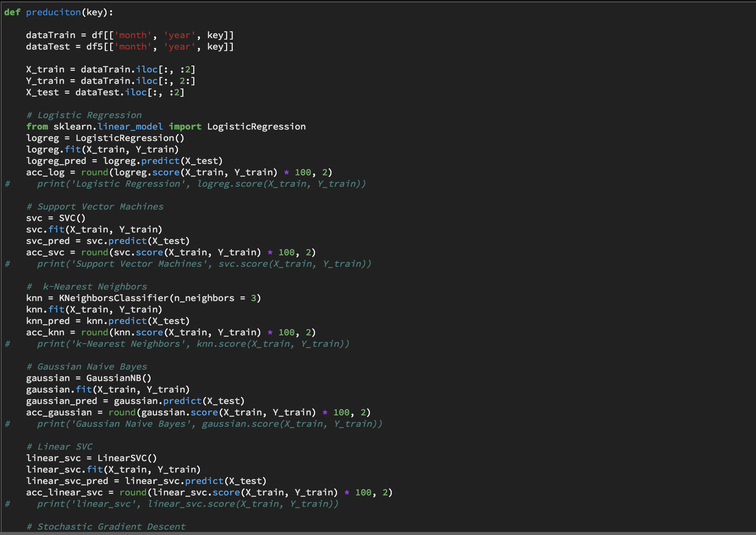This screenshot has height=535, width=756.
Task: Click 'svc_pred' variable name
Action: click(x=48, y=241)
